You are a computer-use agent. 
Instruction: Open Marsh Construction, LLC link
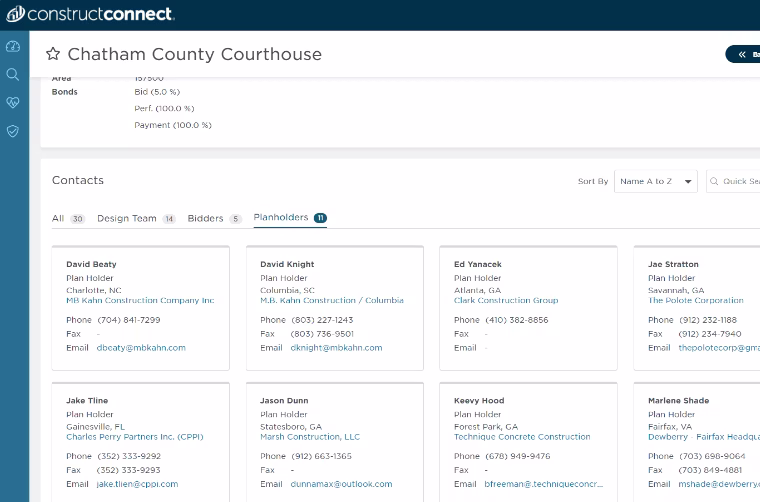point(310,437)
